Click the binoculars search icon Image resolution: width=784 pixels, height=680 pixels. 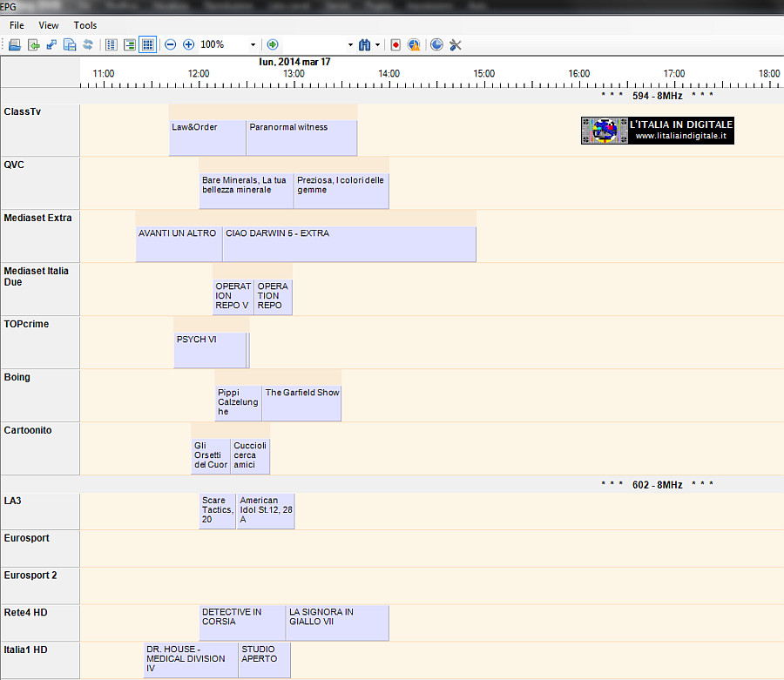coord(364,44)
